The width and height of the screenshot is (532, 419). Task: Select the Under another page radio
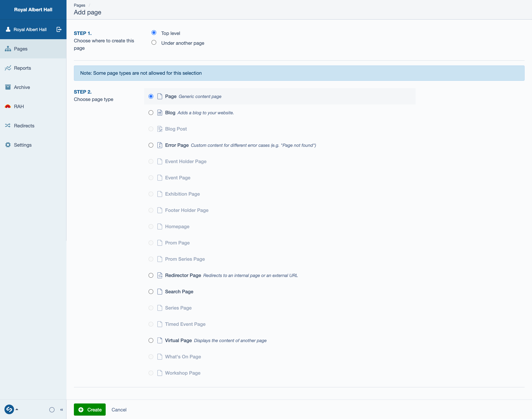click(x=154, y=43)
